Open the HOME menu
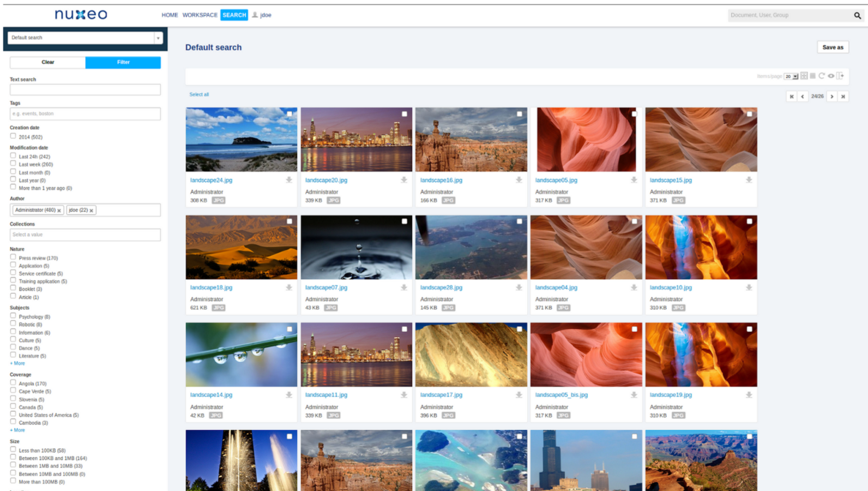868x491 pixels. point(170,15)
